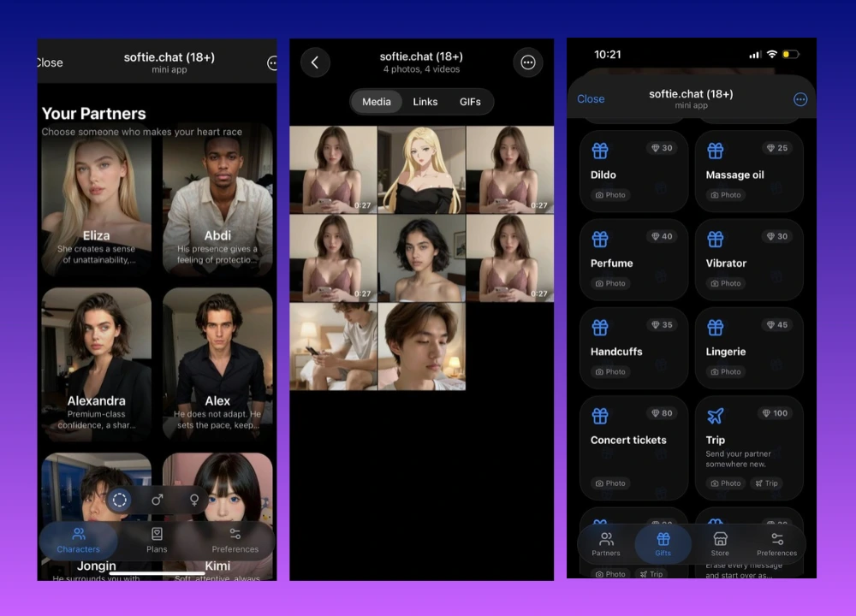The height and width of the screenshot is (616, 856).
Task: Open the Store tab
Action: point(720,544)
